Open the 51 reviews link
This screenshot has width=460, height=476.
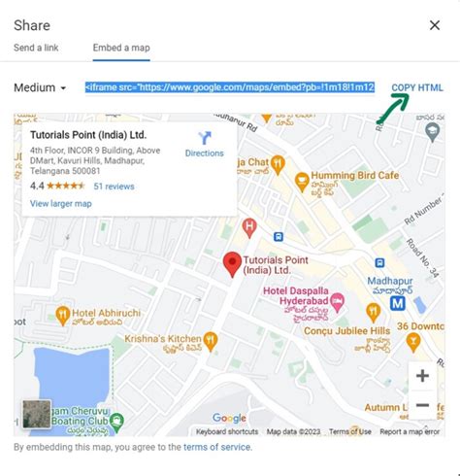[x=114, y=187]
